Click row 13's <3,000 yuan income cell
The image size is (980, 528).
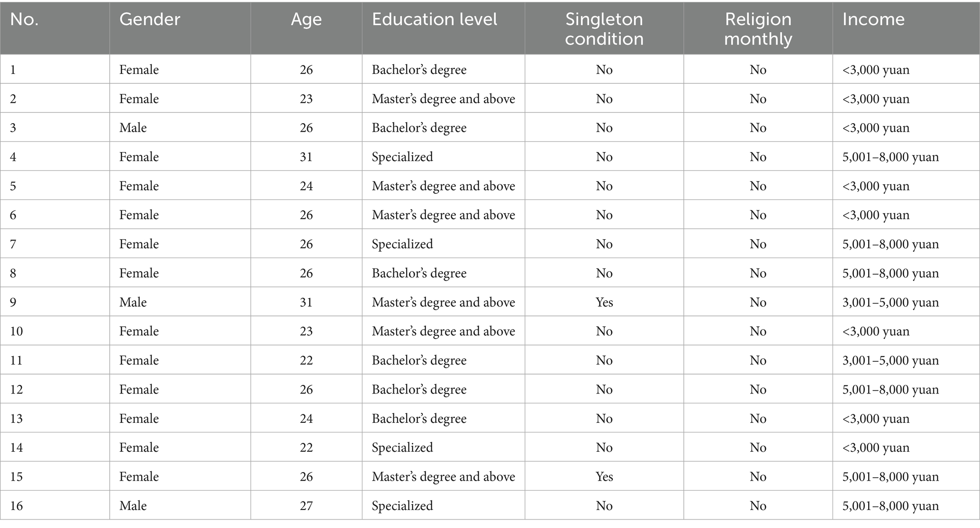pos(876,419)
